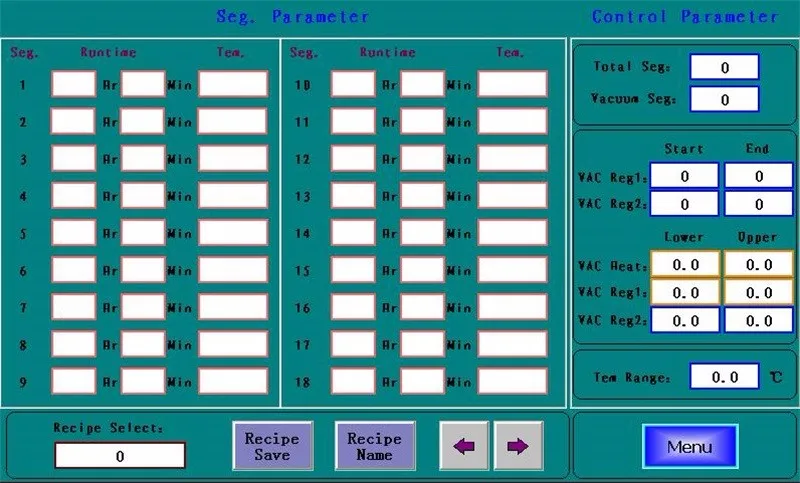Change the VAC Reg2 Upper limit value
The width and height of the screenshot is (800, 483).
tap(758, 320)
